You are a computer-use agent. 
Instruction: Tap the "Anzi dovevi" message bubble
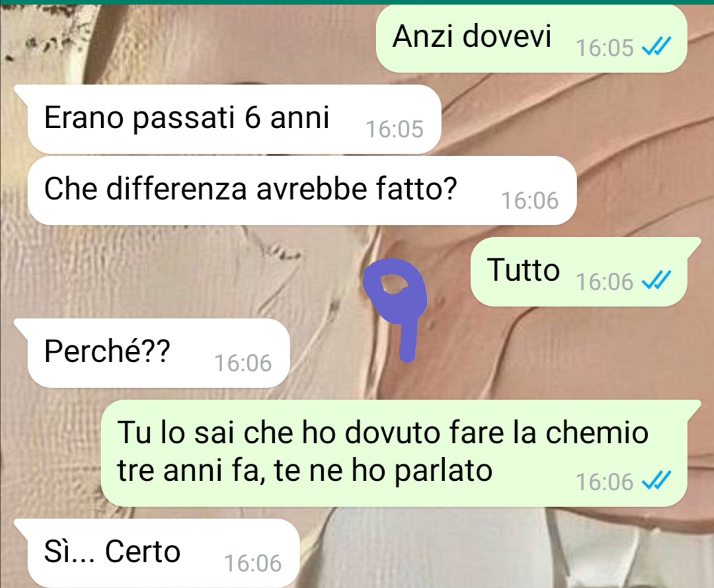point(531,38)
